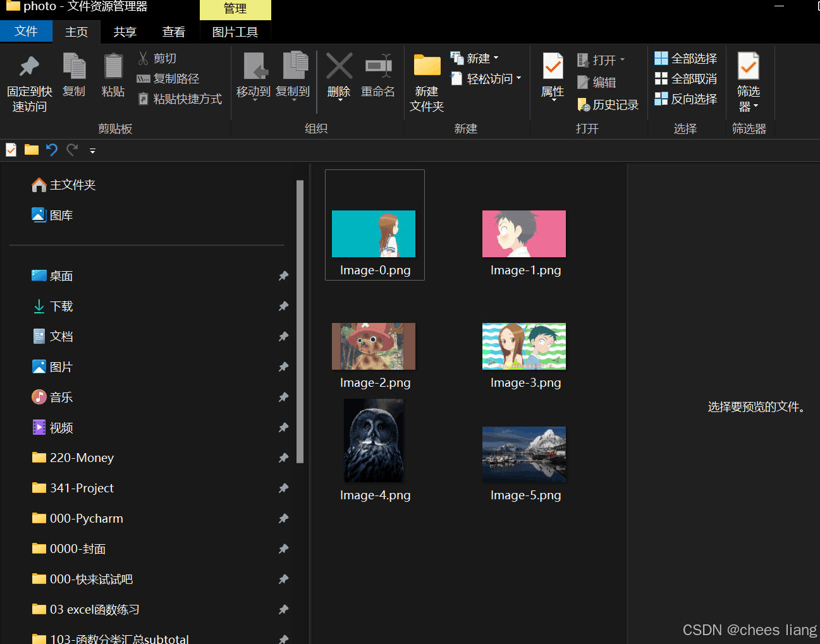Screen dimensions: 820x644
Task: Open the 000-快来试试吧 folder
Action: [82, 579]
